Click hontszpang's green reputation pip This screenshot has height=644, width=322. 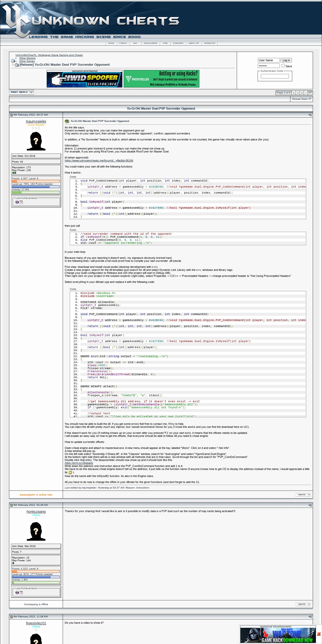pyautogui.click(x=13, y=563)
